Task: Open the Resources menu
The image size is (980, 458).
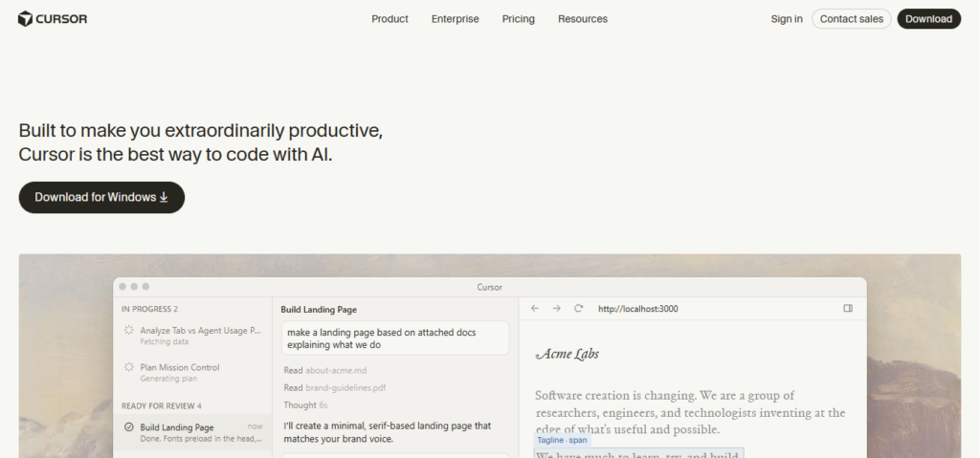Action: pos(582,19)
